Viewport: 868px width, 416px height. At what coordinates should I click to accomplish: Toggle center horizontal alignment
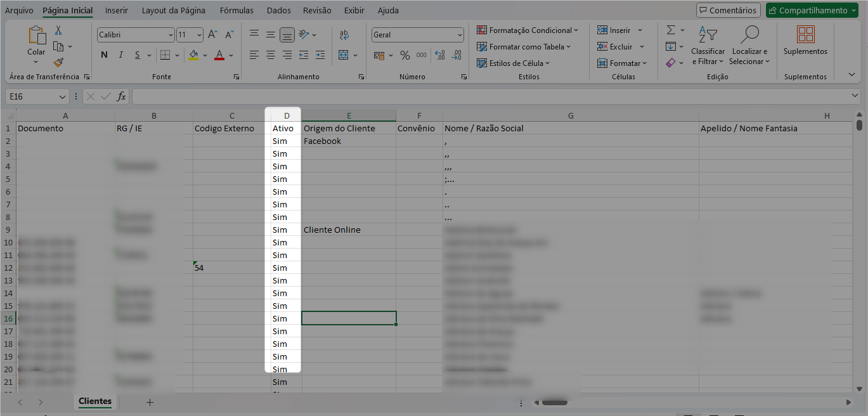click(271, 55)
